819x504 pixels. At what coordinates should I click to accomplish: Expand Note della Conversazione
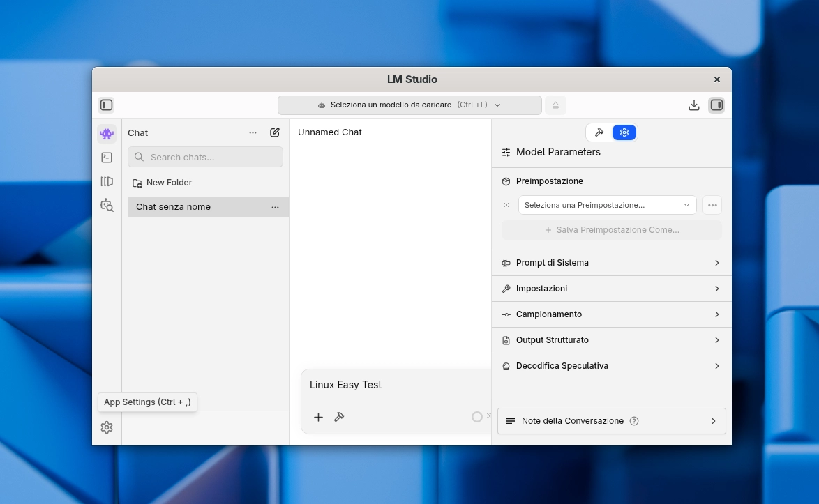point(611,421)
